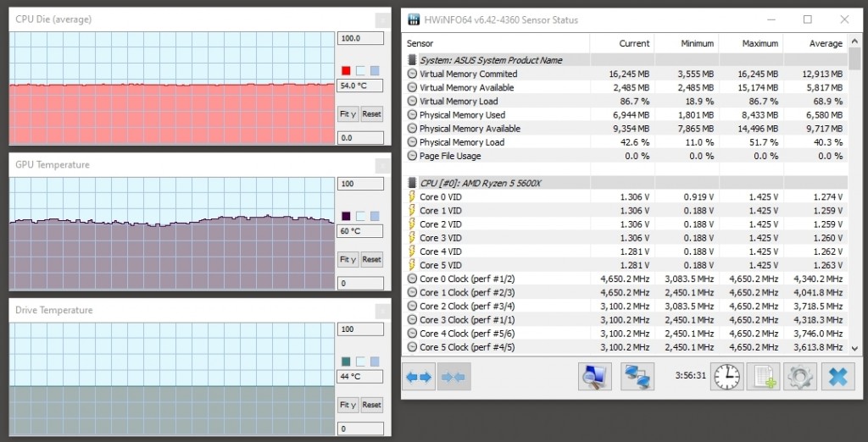Image resolution: width=868 pixels, height=442 pixels.
Task: Click the System: ASUS System Product Name header row
Action: 625,60
